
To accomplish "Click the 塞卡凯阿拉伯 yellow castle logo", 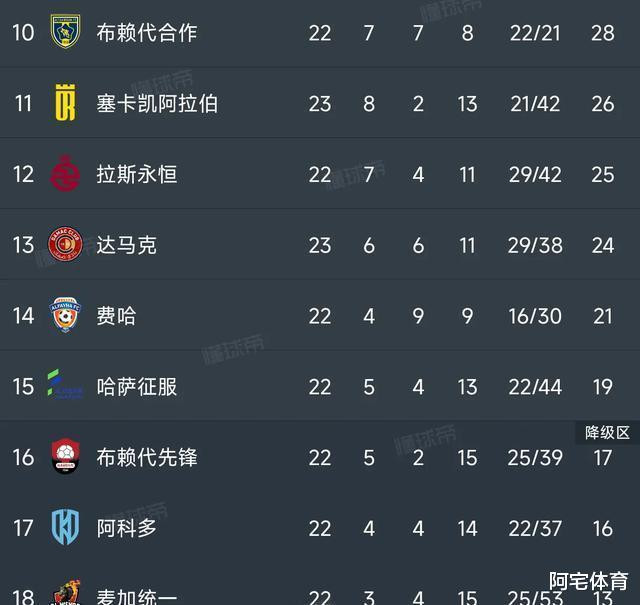I will [x=65, y=102].
